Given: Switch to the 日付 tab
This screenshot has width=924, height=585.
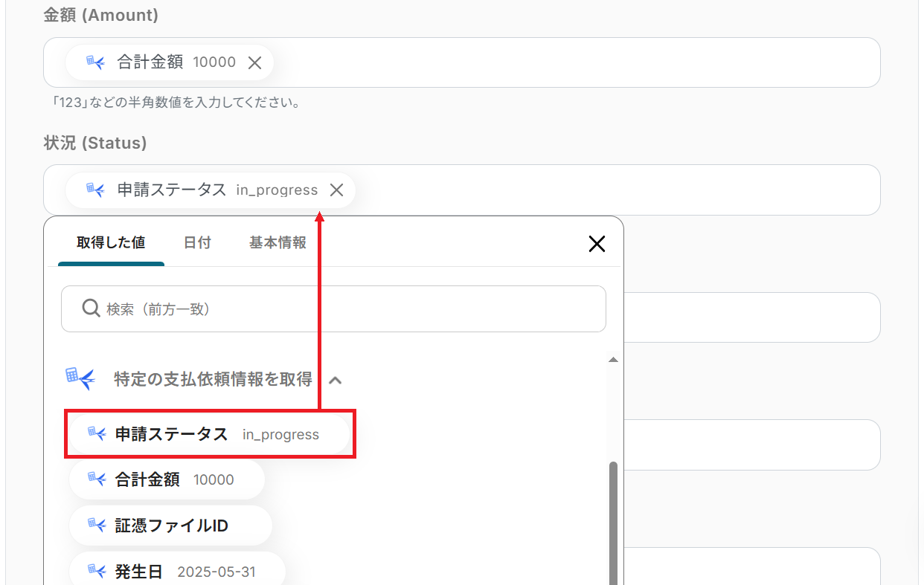Looking at the screenshot, I should 197,243.
